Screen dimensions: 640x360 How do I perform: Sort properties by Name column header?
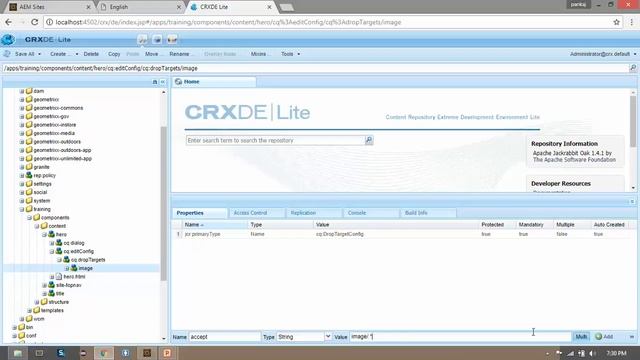tap(215, 224)
